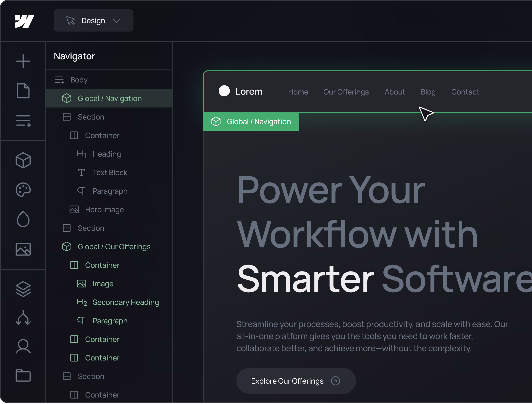
Task: Click Our Offerings nav link on canvas
Action: 346,92
